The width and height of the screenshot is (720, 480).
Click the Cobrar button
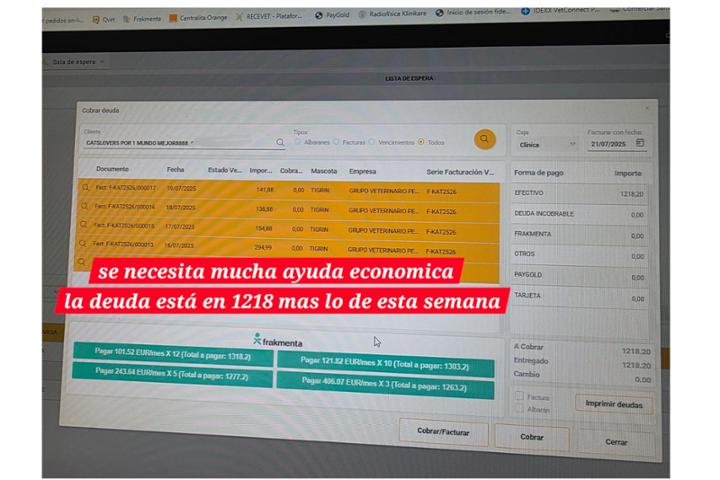tap(532, 437)
